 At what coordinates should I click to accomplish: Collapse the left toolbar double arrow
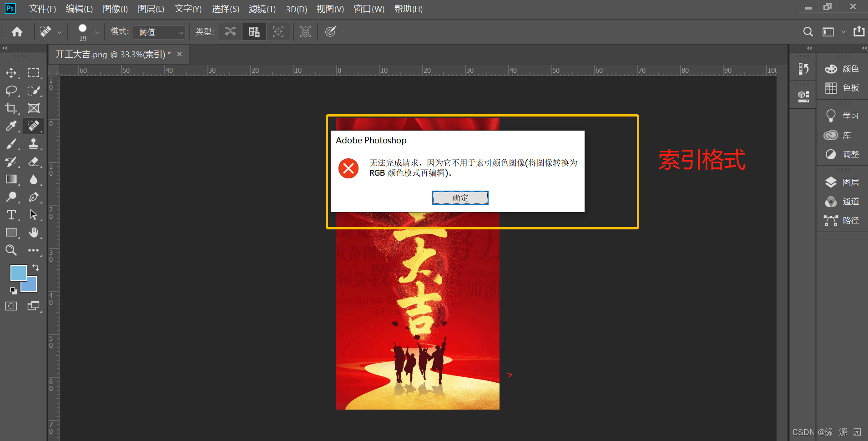tap(5, 48)
